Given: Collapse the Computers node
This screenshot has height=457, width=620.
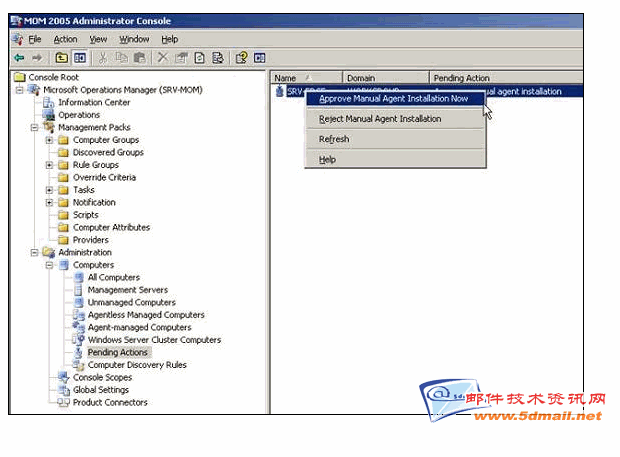Looking at the screenshot, I should (49, 265).
